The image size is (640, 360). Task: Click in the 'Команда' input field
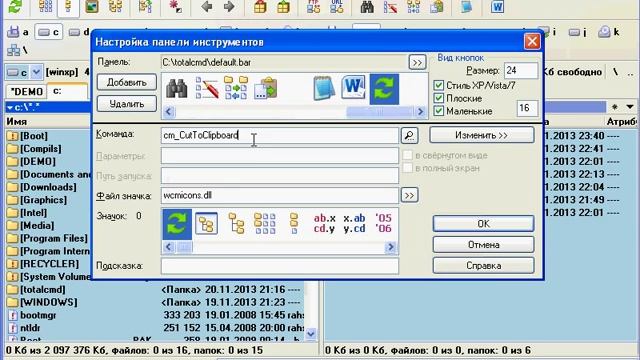pos(280,135)
